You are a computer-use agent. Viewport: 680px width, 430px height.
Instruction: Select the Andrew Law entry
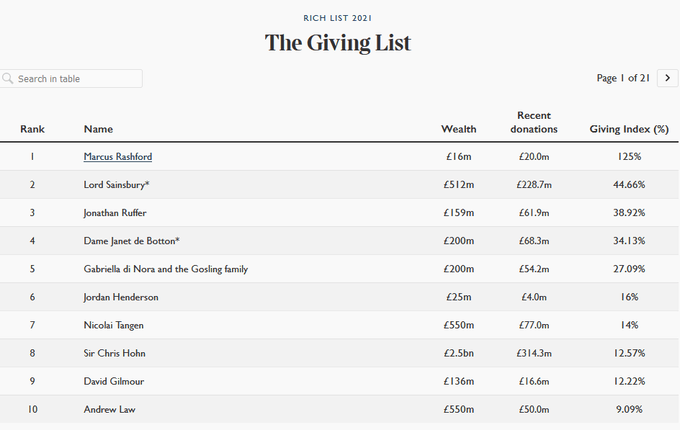(x=109, y=409)
